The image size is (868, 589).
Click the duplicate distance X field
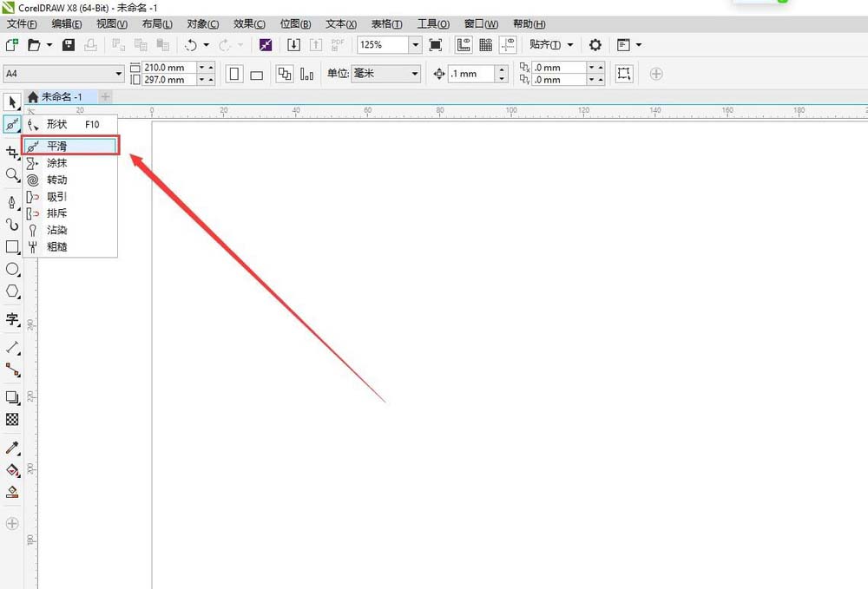pyautogui.click(x=558, y=68)
